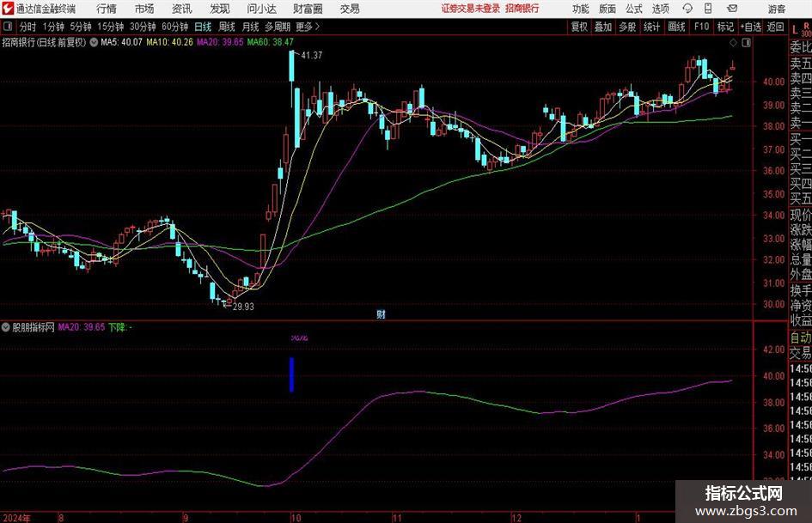Switch to 1分钟 chart period
This screenshot has height=523, width=812.
pos(52,27)
